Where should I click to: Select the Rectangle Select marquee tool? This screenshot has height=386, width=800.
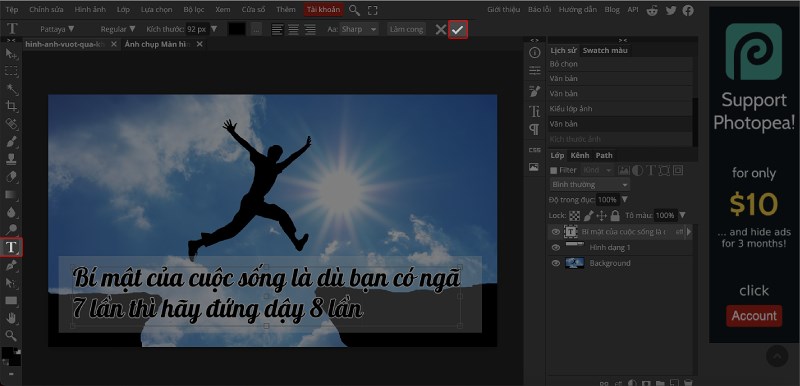(x=11, y=71)
